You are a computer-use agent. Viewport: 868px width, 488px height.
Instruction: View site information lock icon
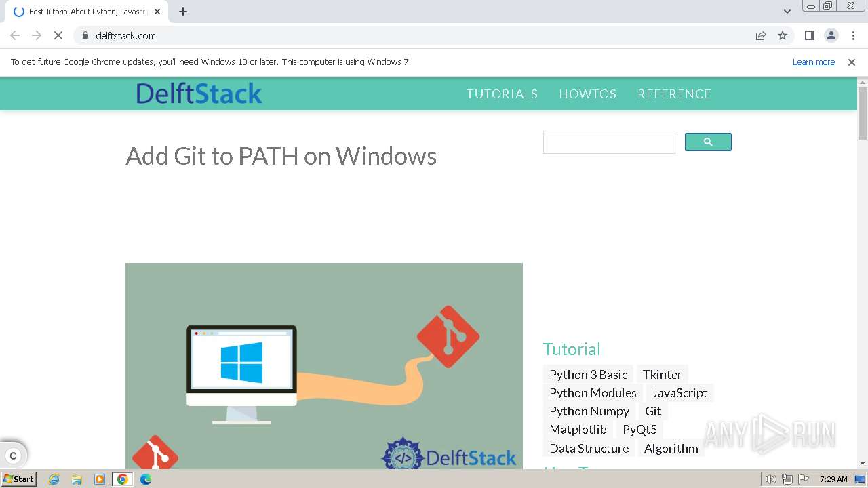[85, 36]
